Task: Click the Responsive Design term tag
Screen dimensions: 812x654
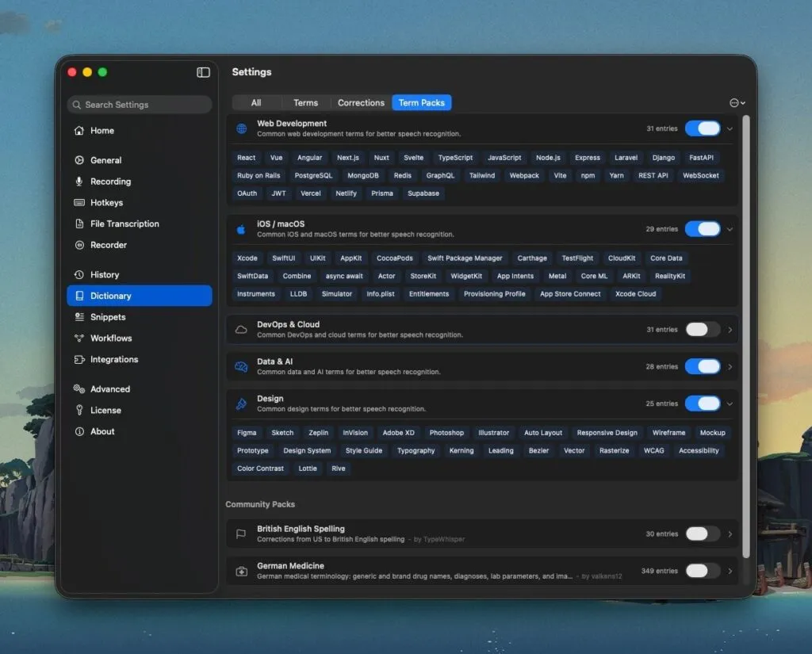Action: tap(607, 433)
